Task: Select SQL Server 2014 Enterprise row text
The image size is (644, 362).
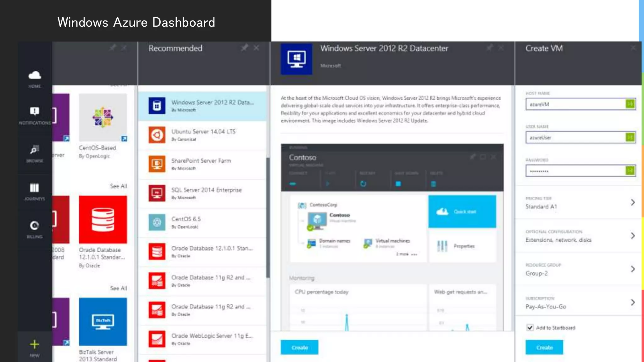Action: 207,190
